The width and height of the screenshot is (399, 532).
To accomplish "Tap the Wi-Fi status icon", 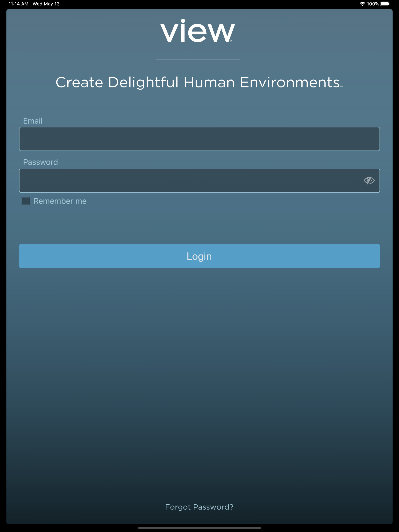I will pos(362,4).
